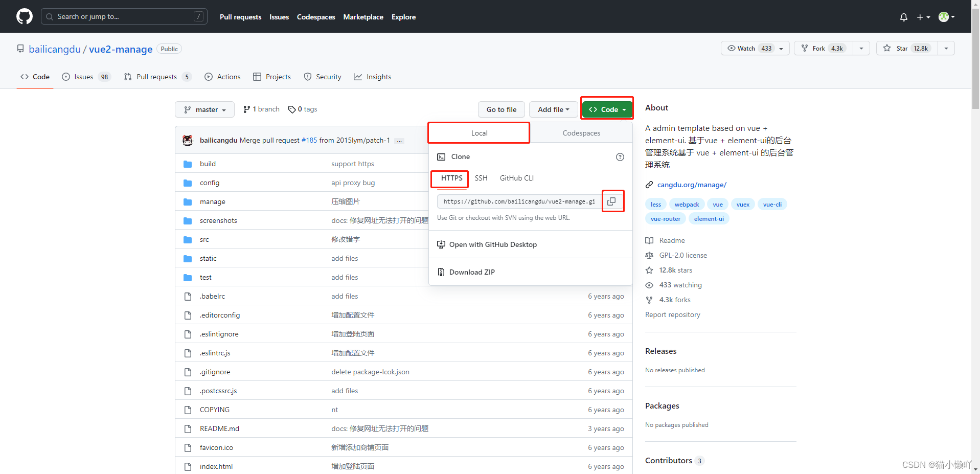Open the cangdu.org/manage/ website link
The image size is (980, 474).
pos(692,185)
